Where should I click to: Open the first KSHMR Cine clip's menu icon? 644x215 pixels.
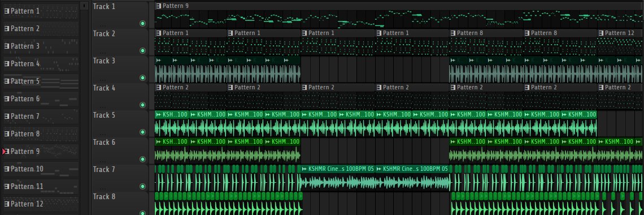(x=304, y=169)
